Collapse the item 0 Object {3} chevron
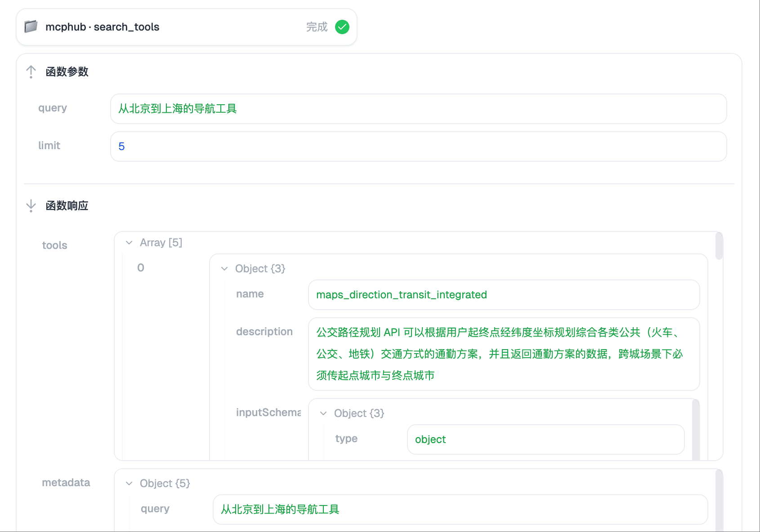This screenshot has width=760, height=532. pyautogui.click(x=224, y=269)
